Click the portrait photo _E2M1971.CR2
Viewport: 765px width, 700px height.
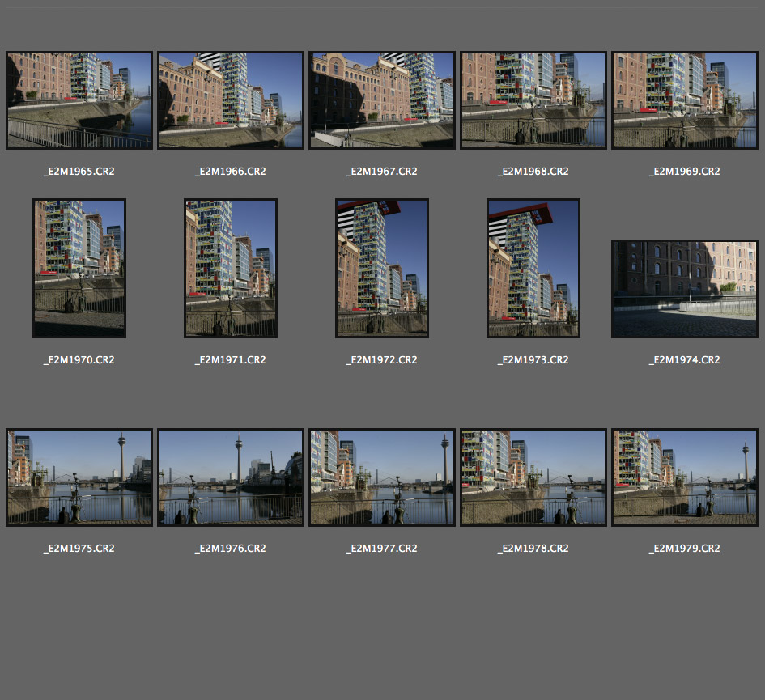[x=231, y=268]
